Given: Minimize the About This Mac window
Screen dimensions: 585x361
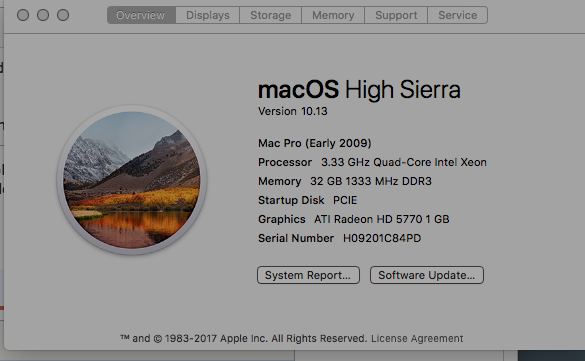Looking at the screenshot, I should pyautogui.click(x=43, y=15).
